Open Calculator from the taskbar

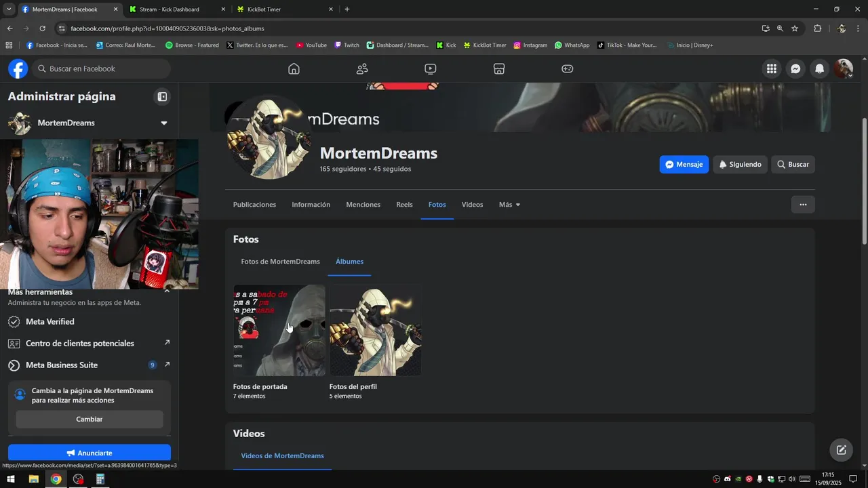tap(100, 479)
